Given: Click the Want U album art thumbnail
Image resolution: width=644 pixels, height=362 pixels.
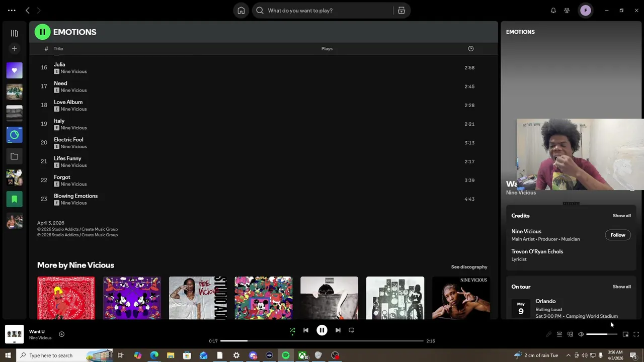Looking at the screenshot, I should coord(14,334).
